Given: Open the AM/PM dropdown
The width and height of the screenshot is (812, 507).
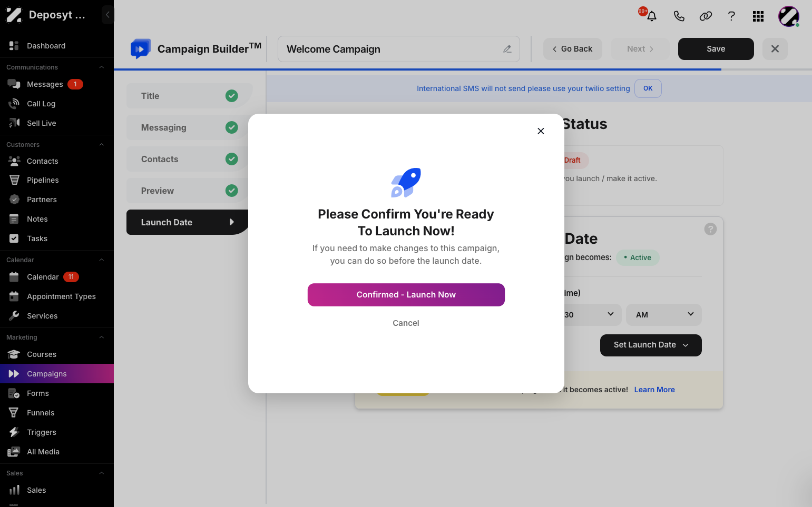Looking at the screenshot, I should pyautogui.click(x=664, y=315).
